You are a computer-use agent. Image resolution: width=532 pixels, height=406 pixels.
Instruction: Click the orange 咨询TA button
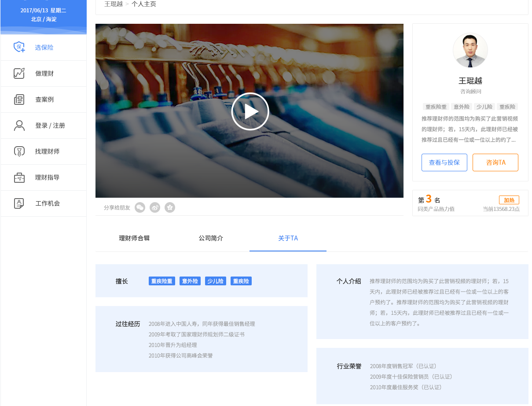click(495, 162)
